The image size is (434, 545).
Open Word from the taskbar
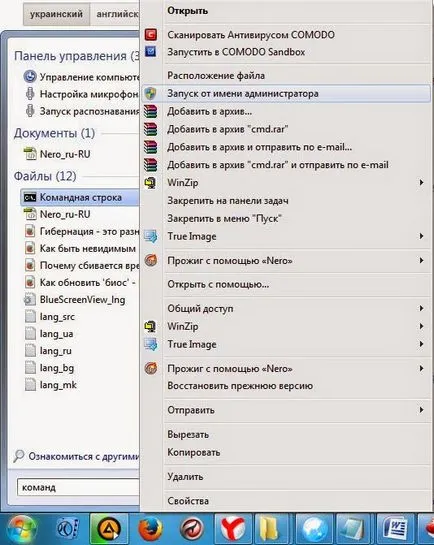pos(395,529)
